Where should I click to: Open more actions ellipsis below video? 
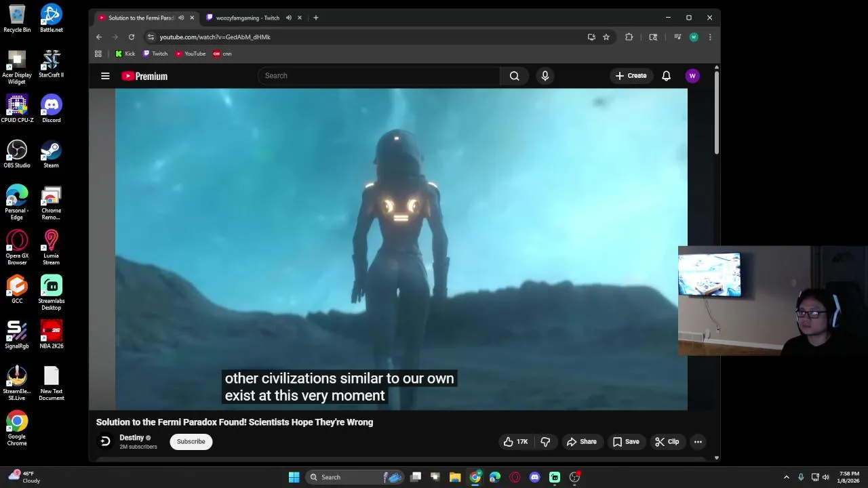coord(697,442)
